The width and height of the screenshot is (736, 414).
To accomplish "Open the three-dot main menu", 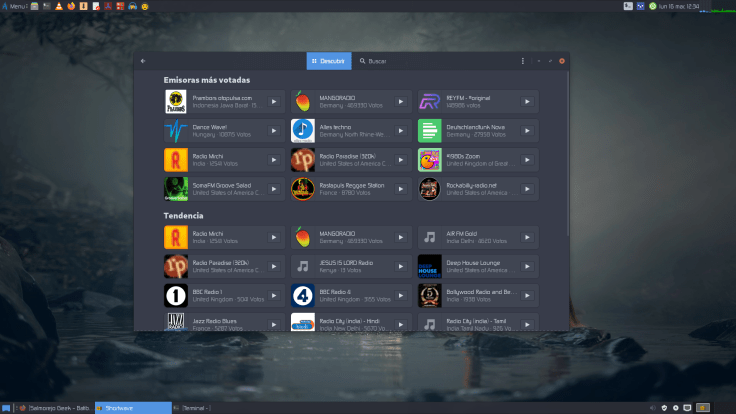I will [522, 61].
